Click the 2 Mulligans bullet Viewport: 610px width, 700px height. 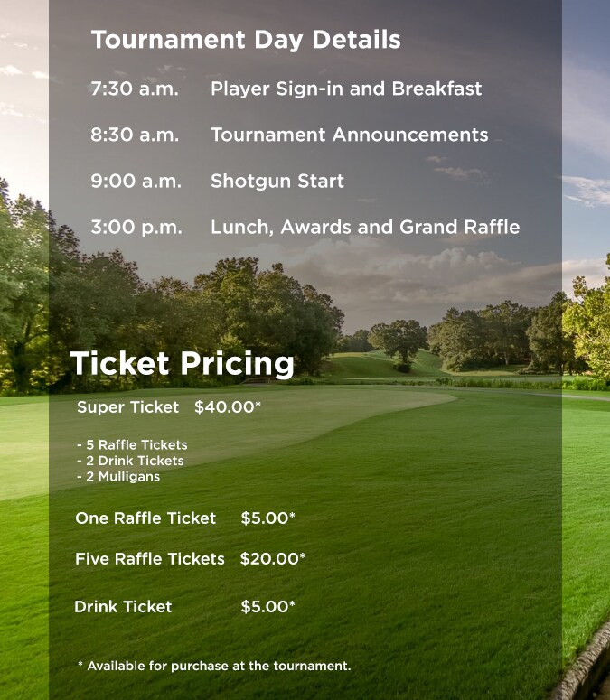click(x=118, y=476)
